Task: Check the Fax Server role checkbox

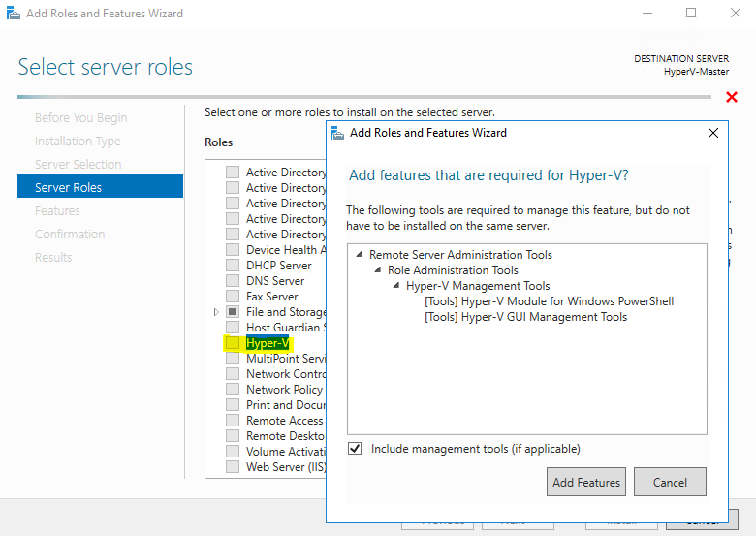Action: click(233, 296)
